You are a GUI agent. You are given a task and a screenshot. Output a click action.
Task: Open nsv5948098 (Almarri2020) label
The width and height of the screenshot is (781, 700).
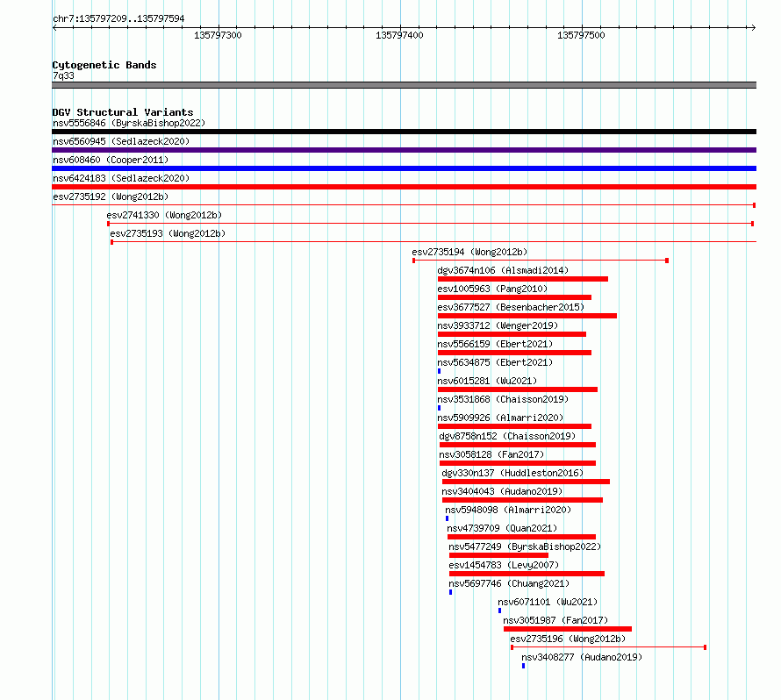click(x=508, y=510)
